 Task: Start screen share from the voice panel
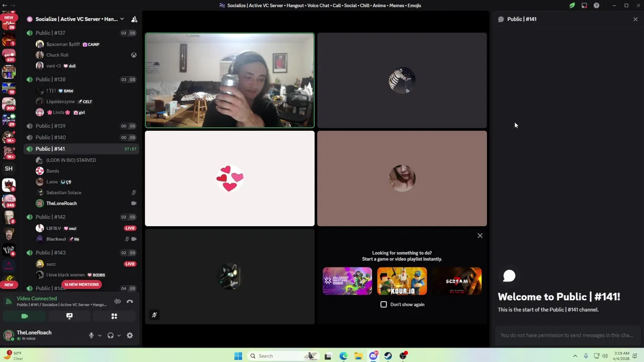point(69,316)
